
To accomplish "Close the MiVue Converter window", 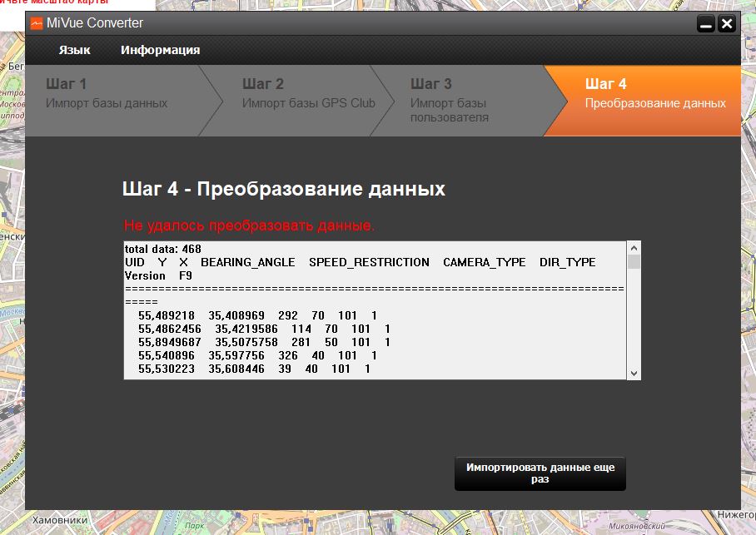I will click(727, 24).
